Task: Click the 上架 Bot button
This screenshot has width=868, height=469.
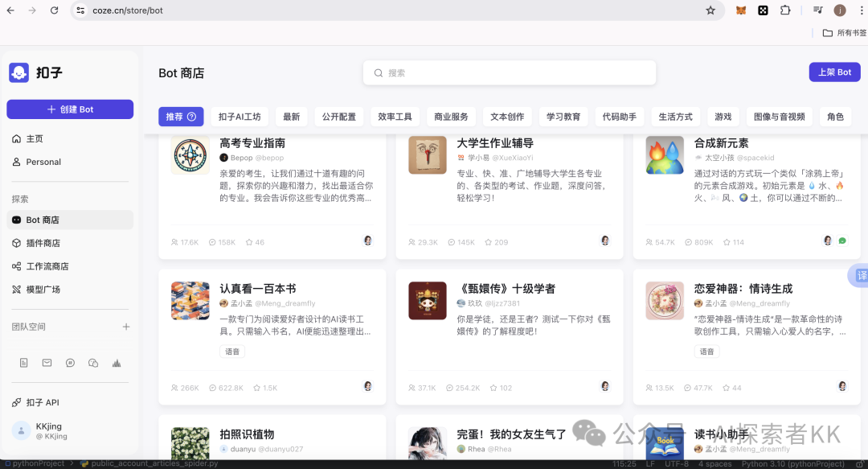Action: click(835, 72)
